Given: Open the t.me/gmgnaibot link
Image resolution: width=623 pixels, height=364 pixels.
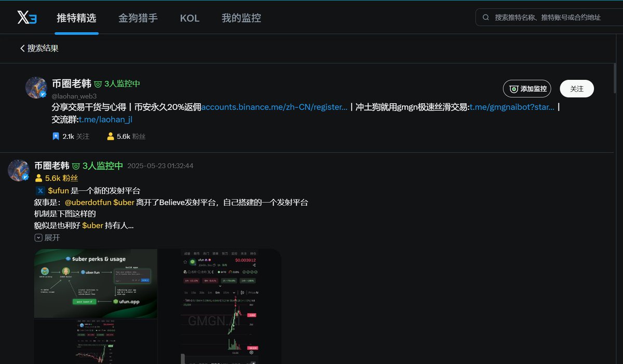Looking at the screenshot, I should [512, 107].
